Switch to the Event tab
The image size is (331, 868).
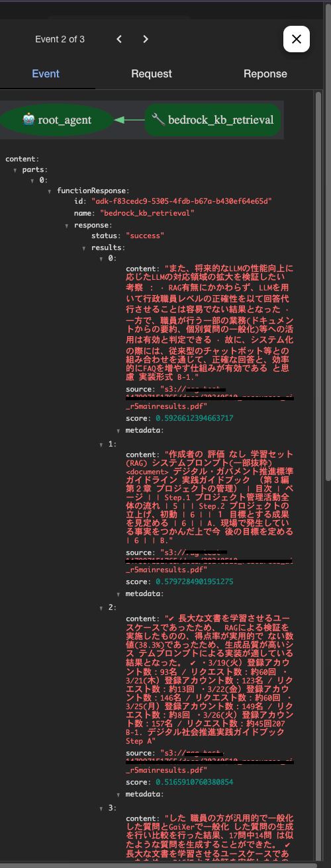click(x=46, y=73)
